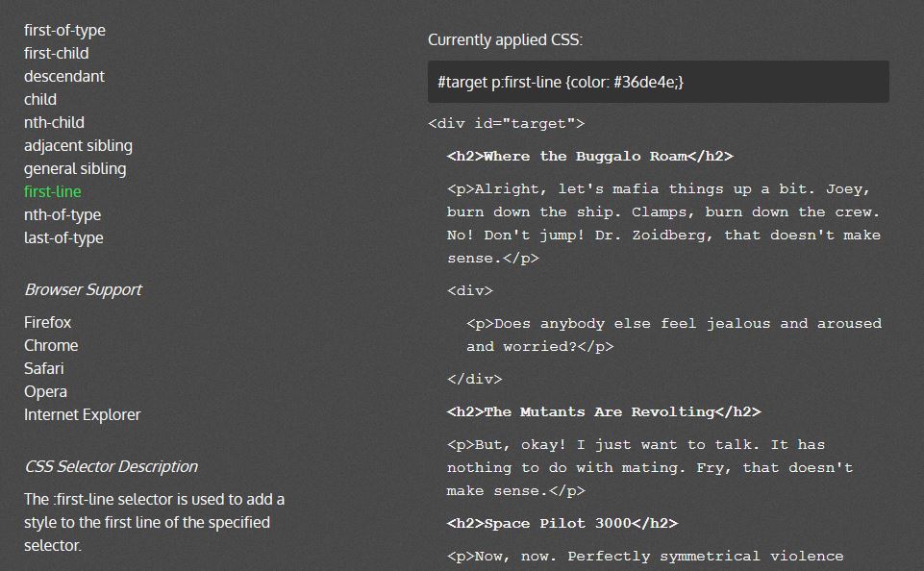Viewport: 924px width, 571px height.
Task: Select the adjacent sibling selector
Action: coord(79,145)
